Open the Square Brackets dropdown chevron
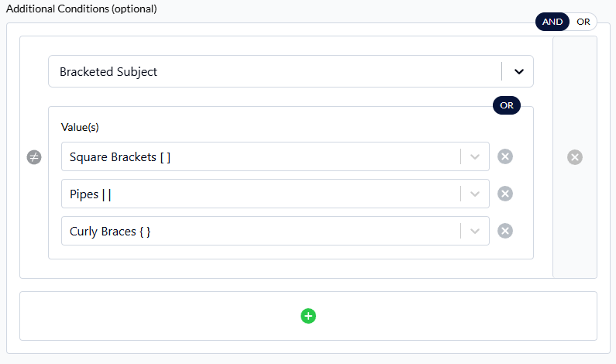 (475, 157)
